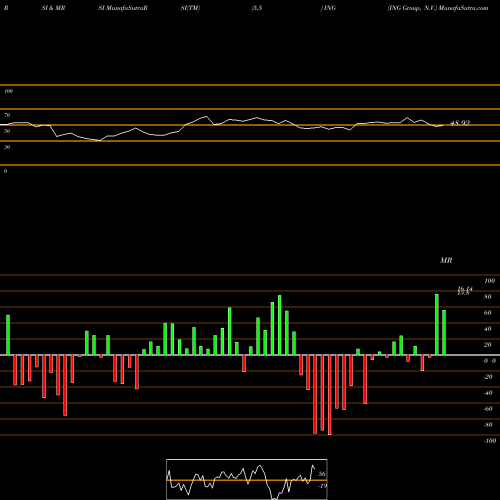Viewport: 500px width, 500px height.
Task: Click the -20 label on MR axis
Action: [x=488, y=377]
